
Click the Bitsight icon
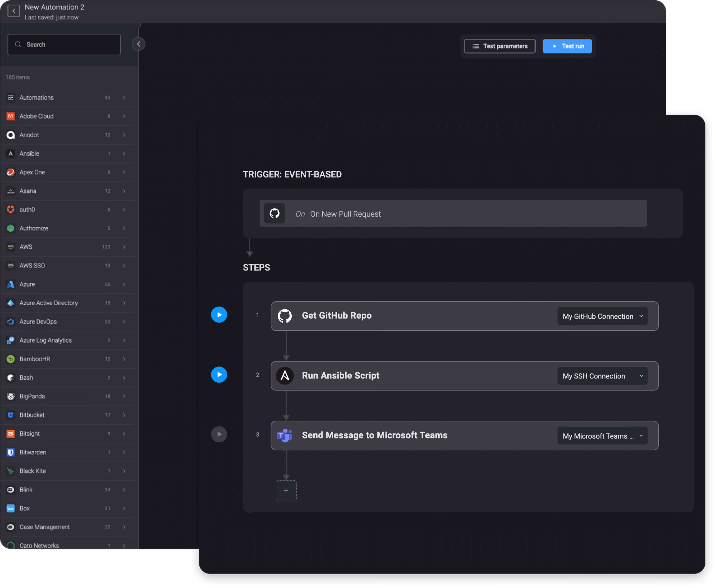(x=11, y=433)
